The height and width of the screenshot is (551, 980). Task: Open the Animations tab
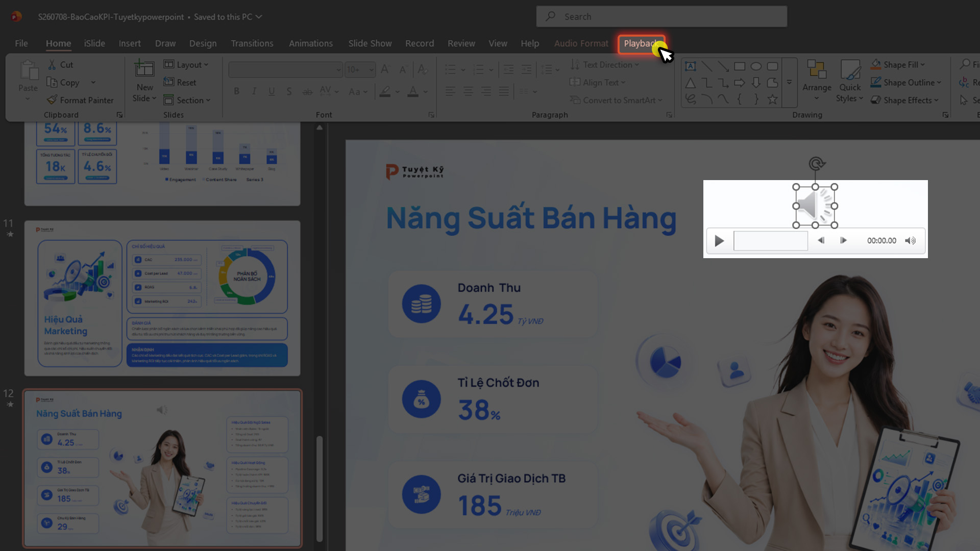pos(310,44)
